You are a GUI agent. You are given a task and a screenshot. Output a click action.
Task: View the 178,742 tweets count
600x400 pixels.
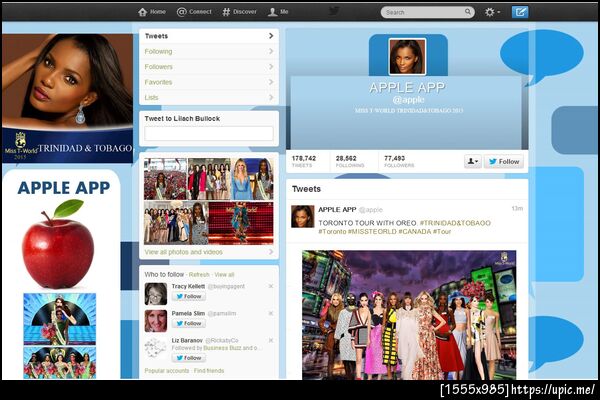304,161
